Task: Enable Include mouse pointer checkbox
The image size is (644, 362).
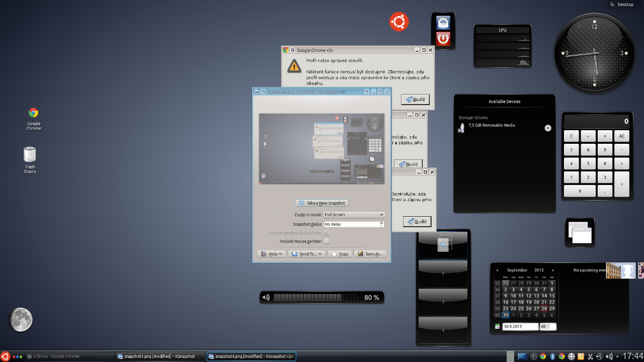Action: 326,241
